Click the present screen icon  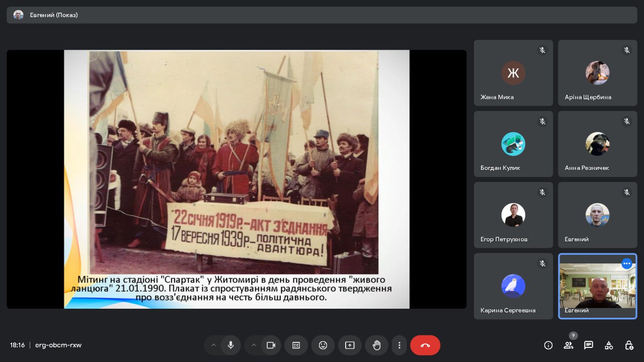pos(350,345)
